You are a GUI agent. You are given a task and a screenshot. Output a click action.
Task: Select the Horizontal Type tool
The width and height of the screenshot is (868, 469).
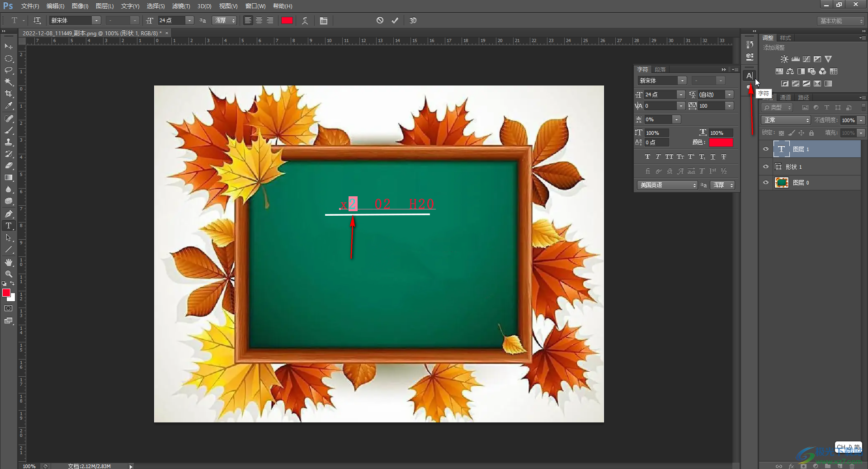pyautogui.click(x=9, y=225)
